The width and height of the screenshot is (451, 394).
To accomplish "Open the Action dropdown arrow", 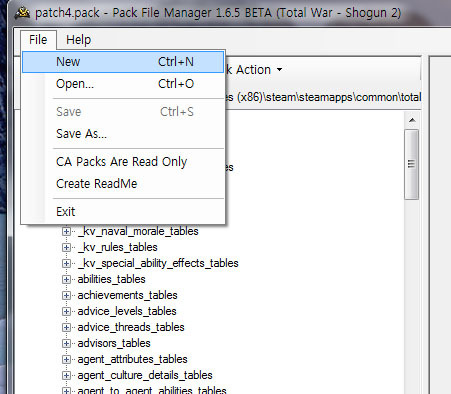I will [x=279, y=70].
